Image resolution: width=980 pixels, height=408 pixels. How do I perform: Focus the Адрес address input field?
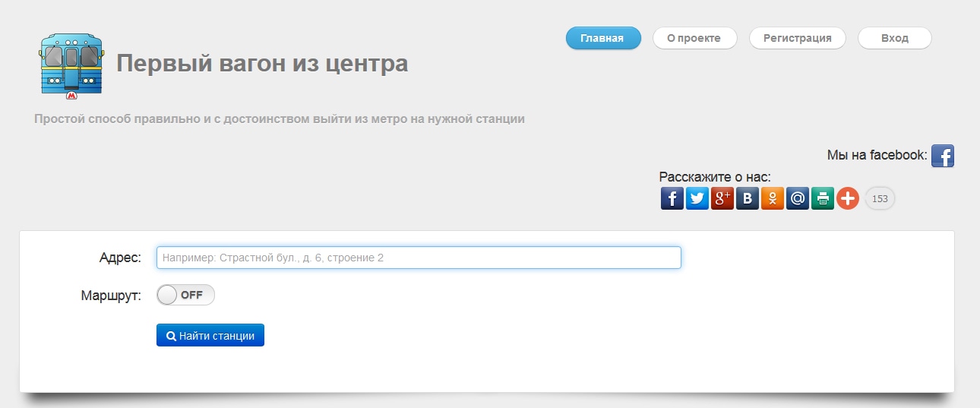point(418,258)
